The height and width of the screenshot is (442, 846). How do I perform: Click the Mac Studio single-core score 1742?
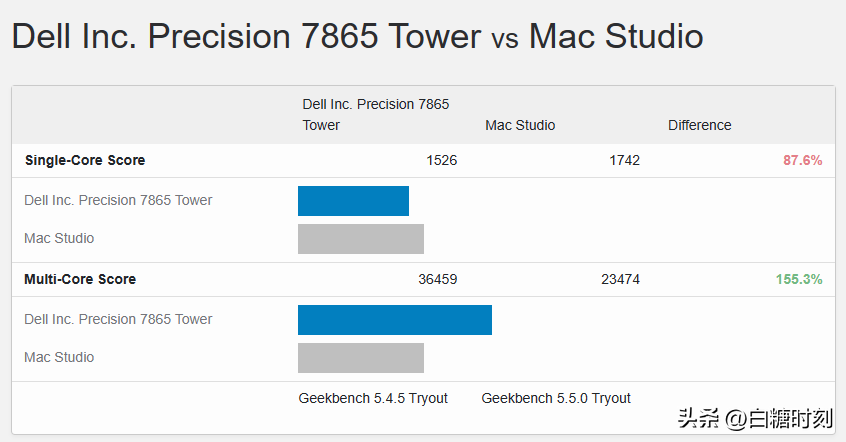click(x=624, y=160)
